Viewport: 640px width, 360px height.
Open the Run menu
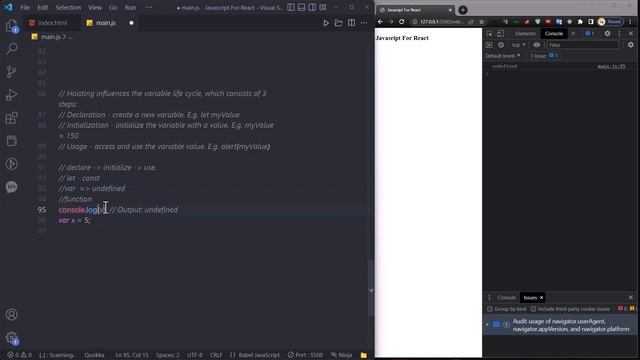(130, 7)
